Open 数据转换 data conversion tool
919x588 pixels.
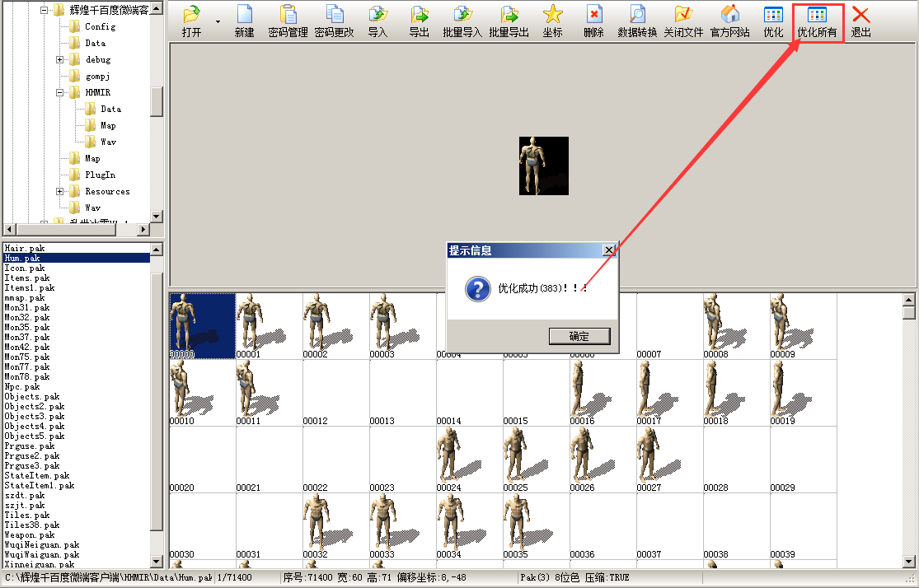click(x=637, y=21)
